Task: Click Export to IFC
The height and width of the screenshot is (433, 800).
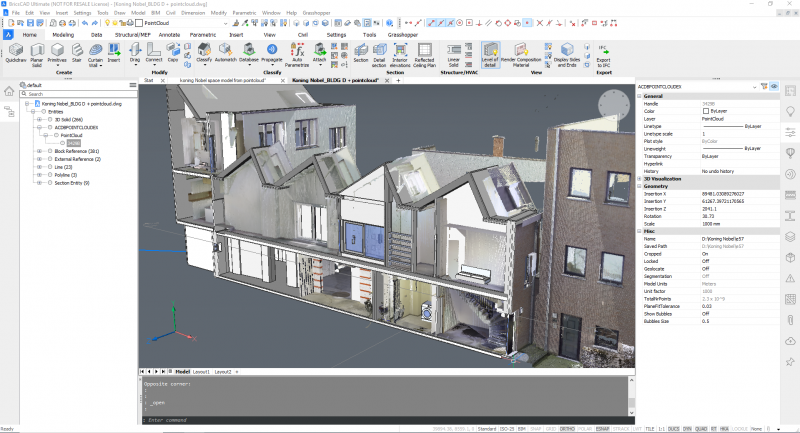Action: [x=604, y=56]
